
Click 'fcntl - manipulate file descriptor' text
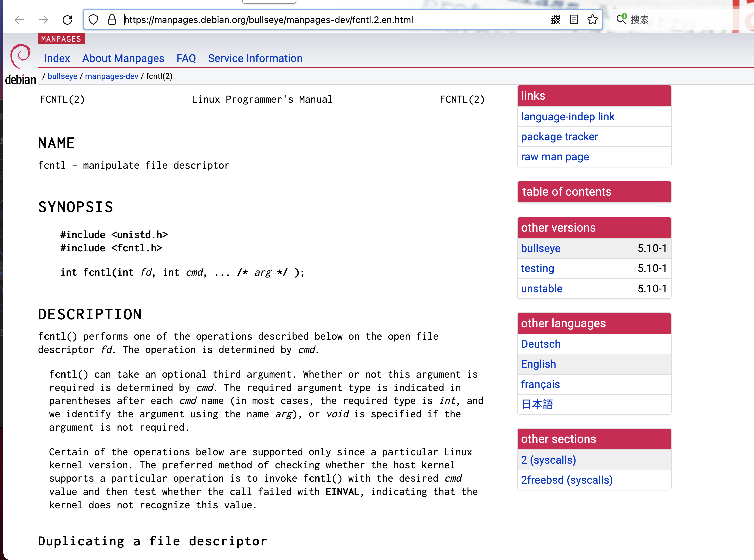pos(134,165)
